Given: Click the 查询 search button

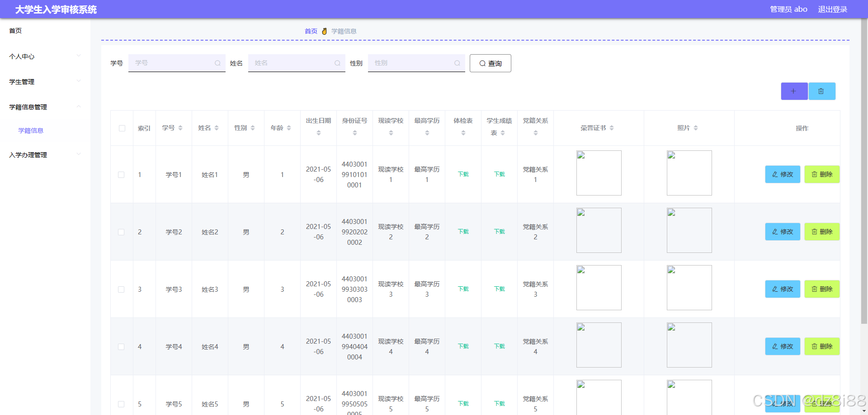Looking at the screenshot, I should tap(490, 63).
